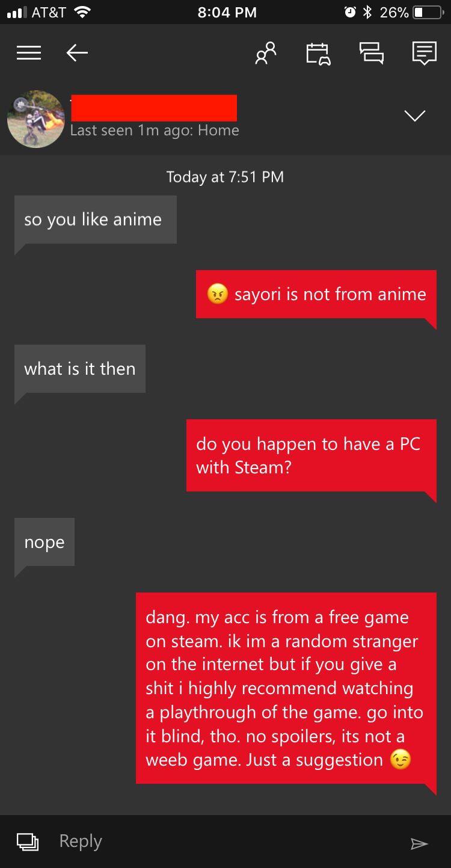Select the "nope" message bubble

44,542
